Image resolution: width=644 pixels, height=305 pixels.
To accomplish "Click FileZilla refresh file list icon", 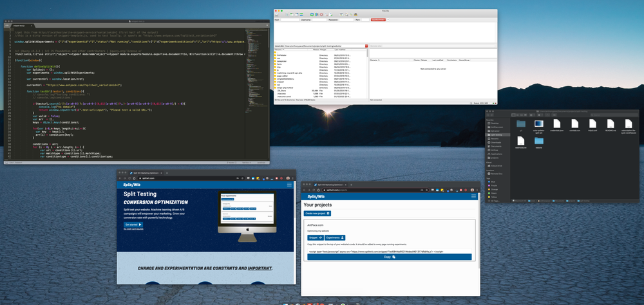I will [312, 14].
